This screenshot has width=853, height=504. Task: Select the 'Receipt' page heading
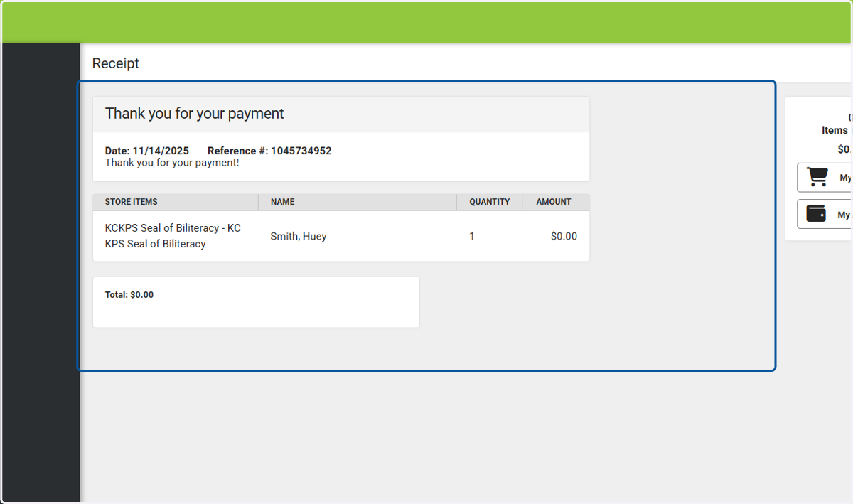[x=116, y=63]
